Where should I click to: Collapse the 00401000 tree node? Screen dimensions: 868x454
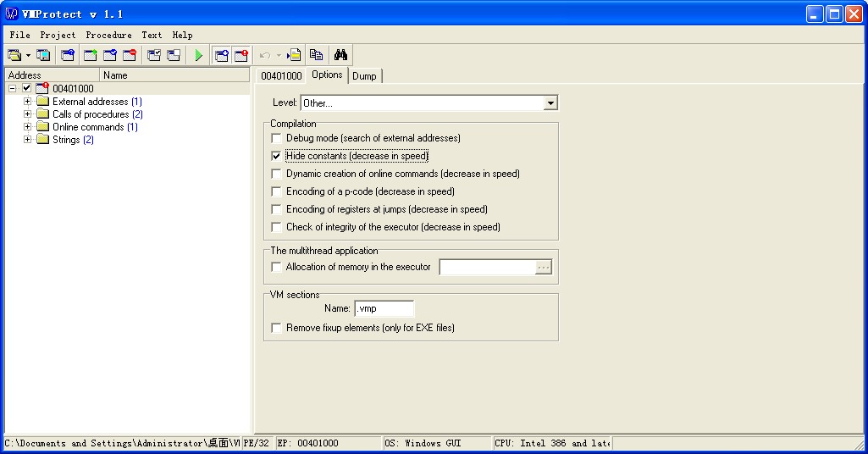(x=12, y=88)
